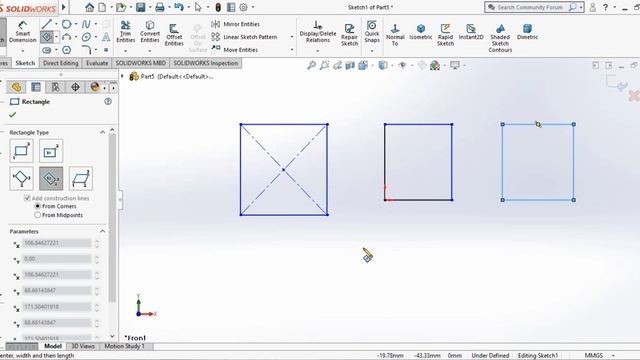Screen dimensions: 640x360
Task: Click first X parameter input field
Action: pos(57,243)
